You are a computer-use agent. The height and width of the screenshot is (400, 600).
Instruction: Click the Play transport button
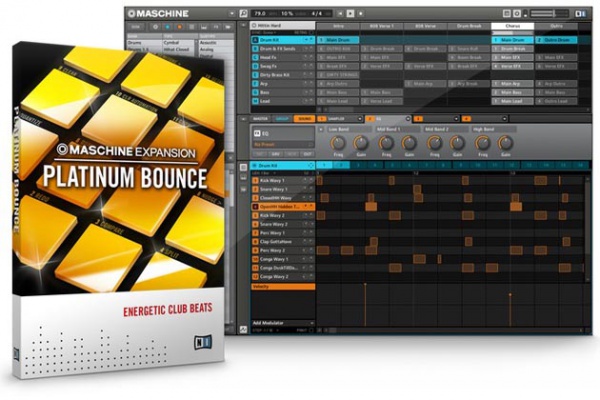[x=350, y=13]
